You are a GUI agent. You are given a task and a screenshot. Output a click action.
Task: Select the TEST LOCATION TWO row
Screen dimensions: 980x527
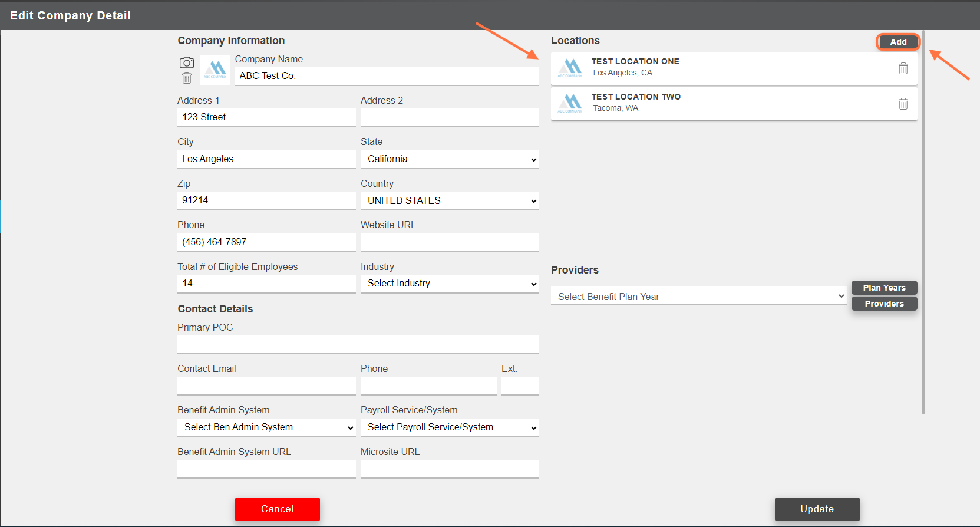pos(734,104)
